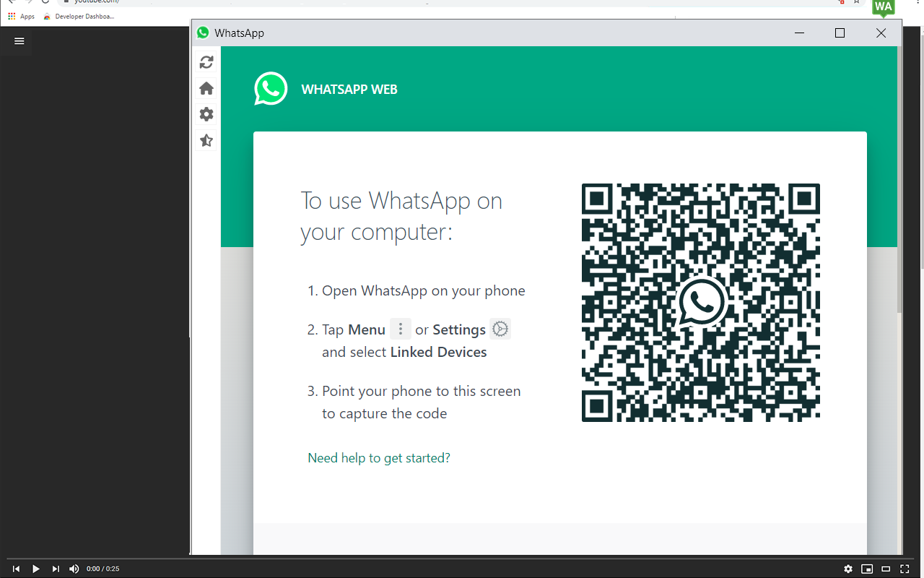924x578 pixels.
Task: Click the half-star rate icon in sidebar
Action: [x=206, y=140]
